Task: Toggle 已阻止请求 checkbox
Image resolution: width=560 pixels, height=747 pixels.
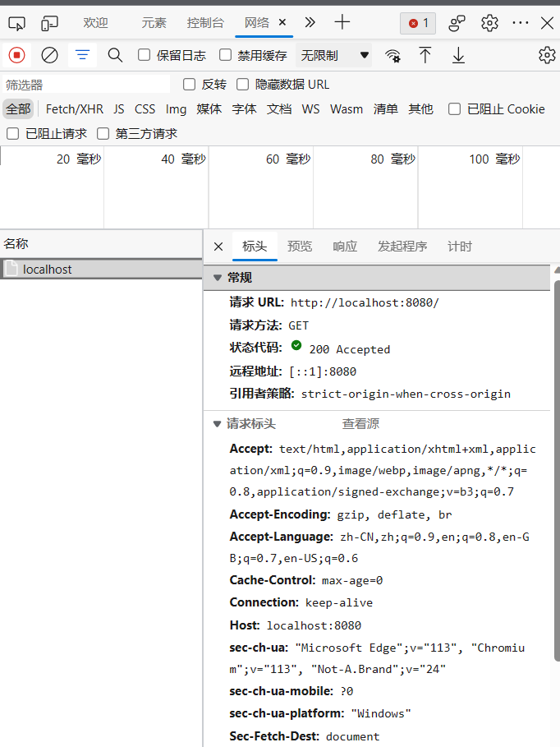Action: coord(13,133)
